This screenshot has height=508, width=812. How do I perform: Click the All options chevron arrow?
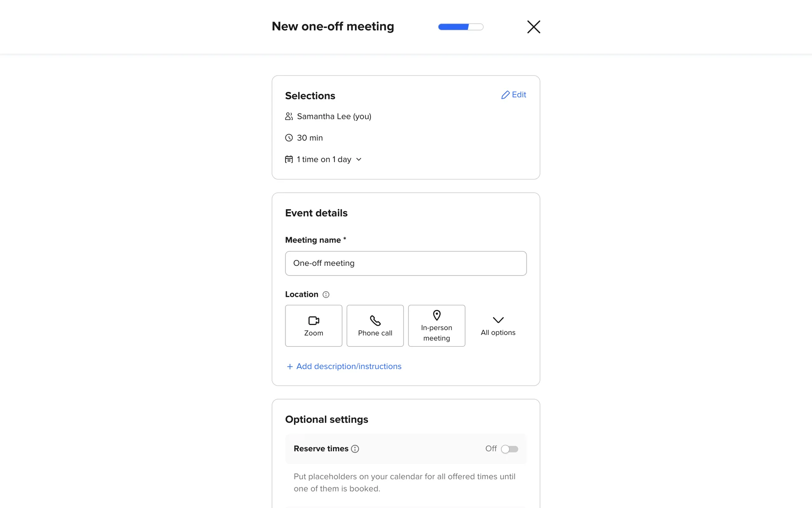498,320
